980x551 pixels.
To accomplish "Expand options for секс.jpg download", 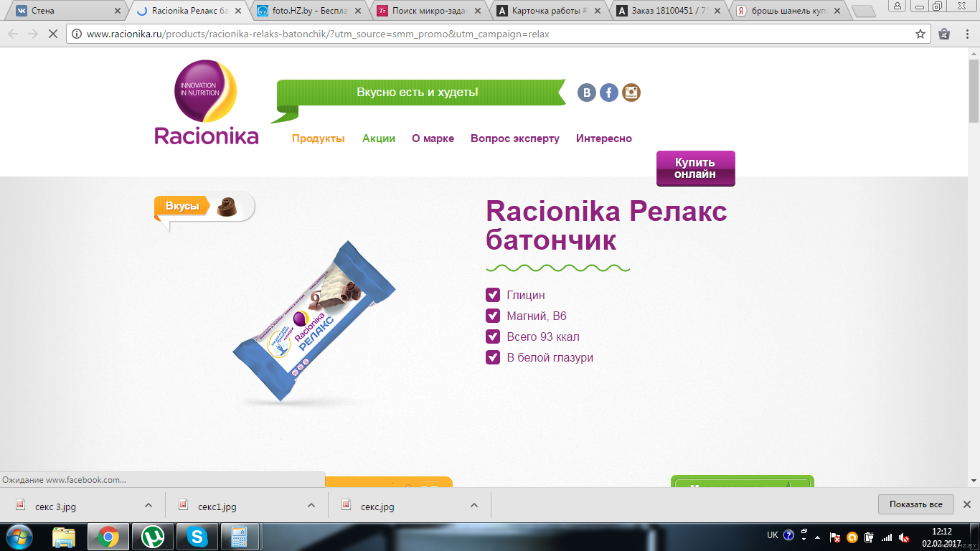I will click(x=474, y=505).
